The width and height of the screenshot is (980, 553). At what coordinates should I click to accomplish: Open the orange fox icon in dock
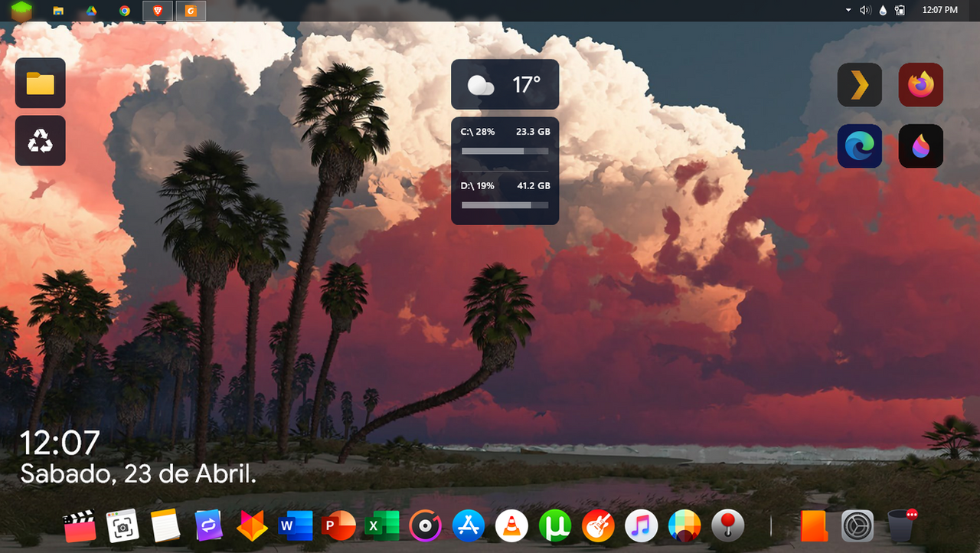[x=252, y=525]
